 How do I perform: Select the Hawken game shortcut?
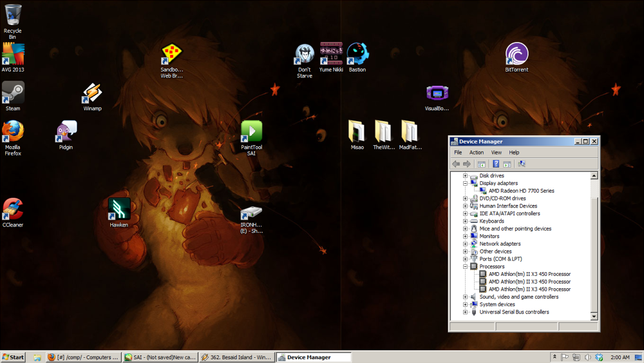tap(118, 213)
